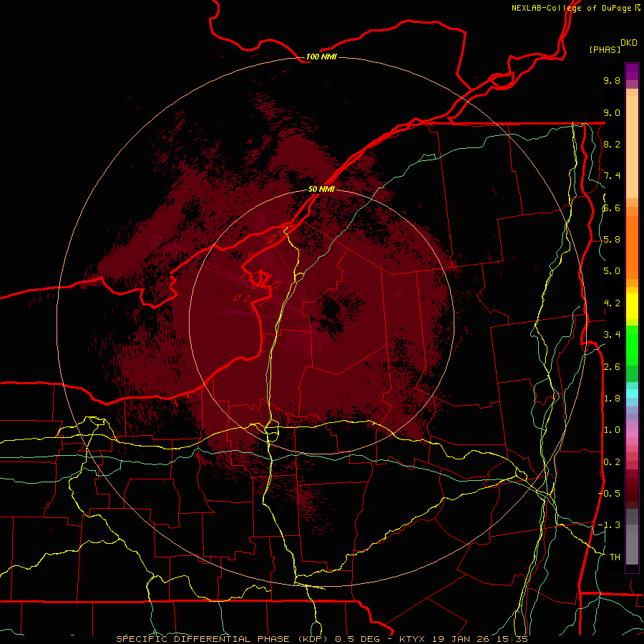644x644 pixels.
Task: Click the 4.2 value on color scale
Action: (612, 303)
